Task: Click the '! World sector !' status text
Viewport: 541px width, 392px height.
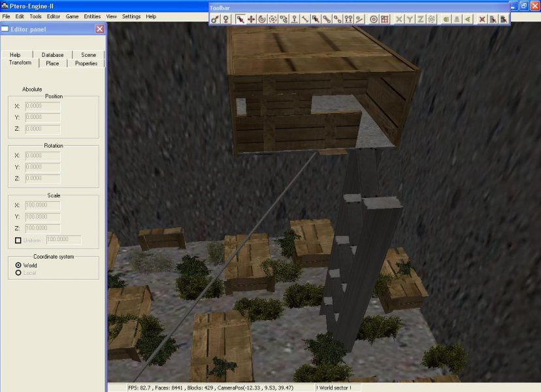Action: [x=334, y=388]
